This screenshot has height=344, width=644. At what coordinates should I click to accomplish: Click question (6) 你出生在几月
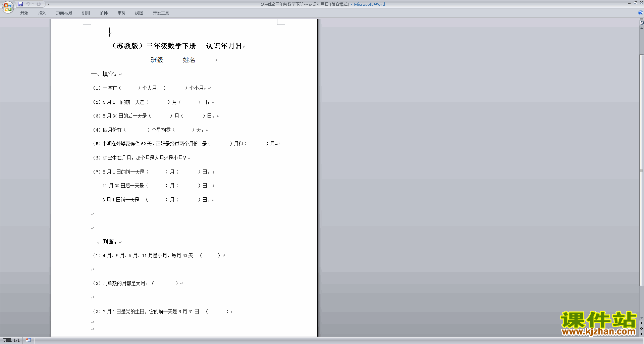(x=139, y=158)
